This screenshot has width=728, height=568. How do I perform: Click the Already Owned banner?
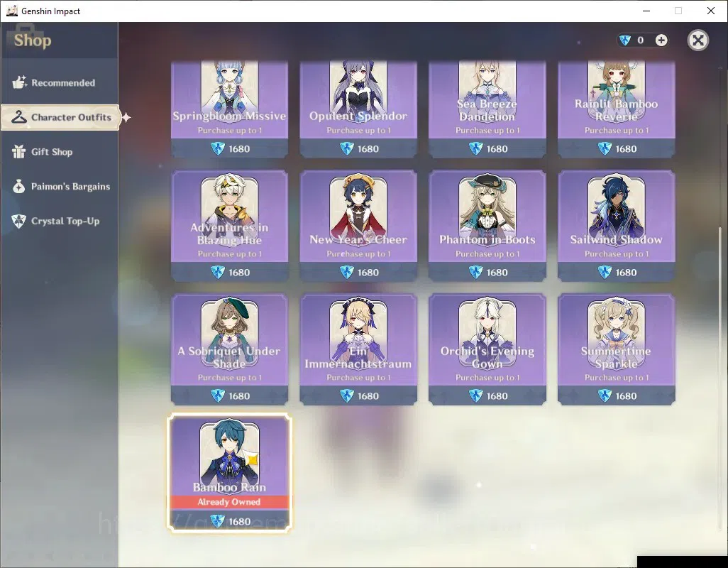pyautogui.click(x=229, y=502)
